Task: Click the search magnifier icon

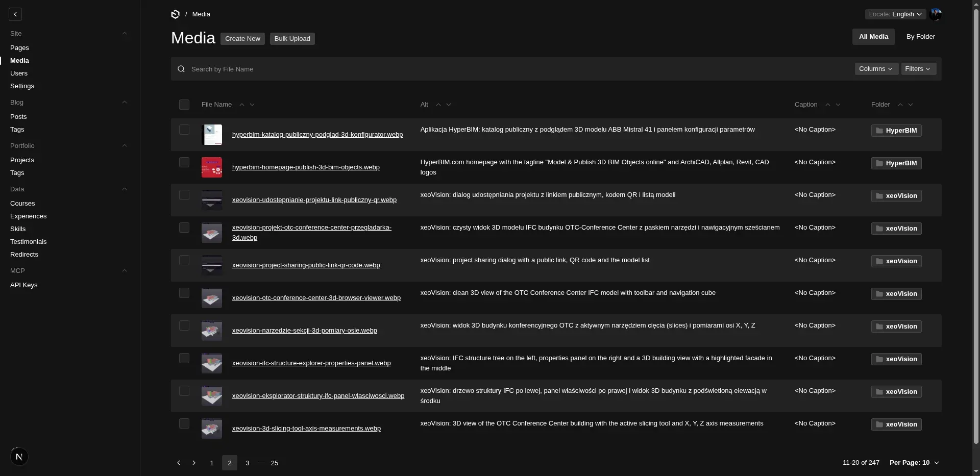Action: point(181,69)
